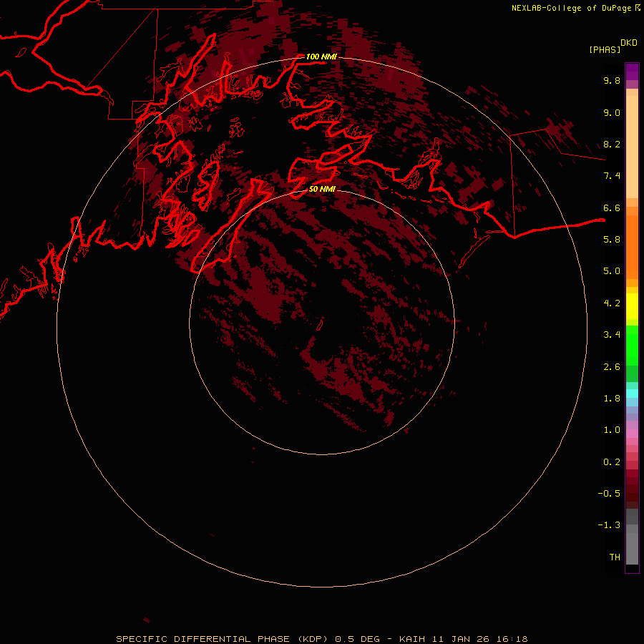Pick the bright yellow colorbar band
644x644 pixels.
click(632, 306)
